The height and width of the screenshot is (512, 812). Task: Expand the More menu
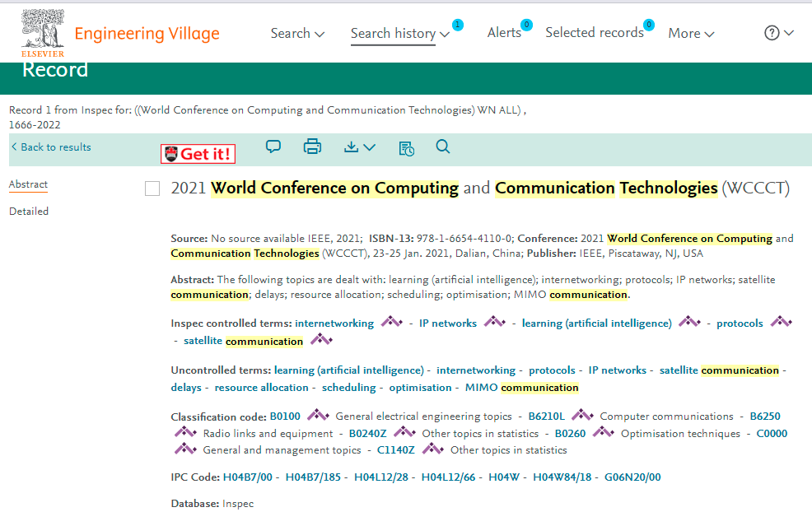click(691, 34)
